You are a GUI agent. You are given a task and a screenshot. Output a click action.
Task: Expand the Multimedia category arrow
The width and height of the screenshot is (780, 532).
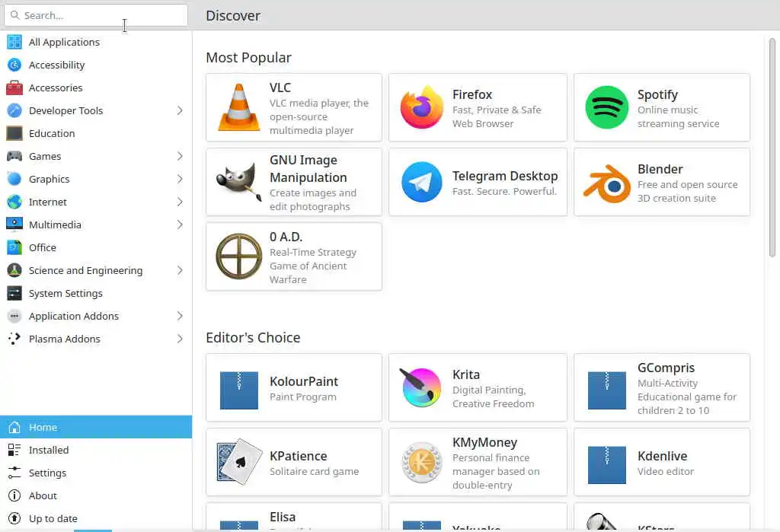point(180,225)
